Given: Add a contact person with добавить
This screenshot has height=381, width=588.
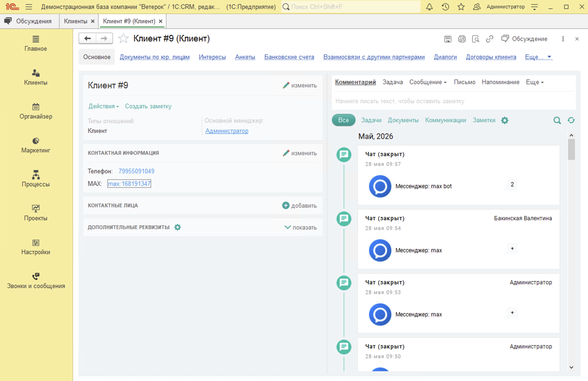Looking at the screenshot, I should click(x=300, y=205).
